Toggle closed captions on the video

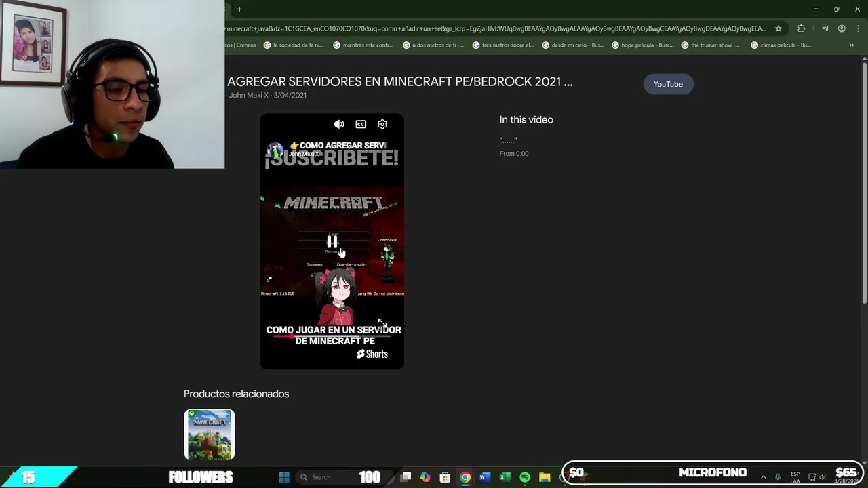pos(361,124)
